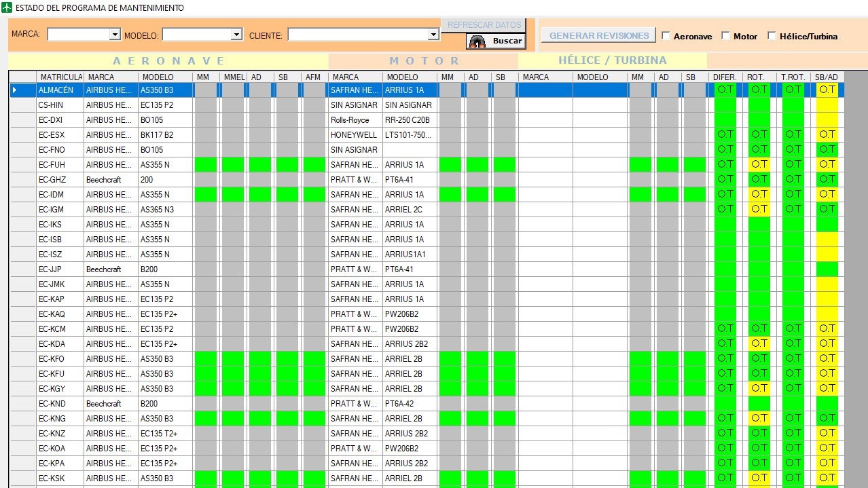The image size is (868, 488).
Task: Click the O.T. marker in DIFER. for EC-KNG
Action: (x=725, y=418)
